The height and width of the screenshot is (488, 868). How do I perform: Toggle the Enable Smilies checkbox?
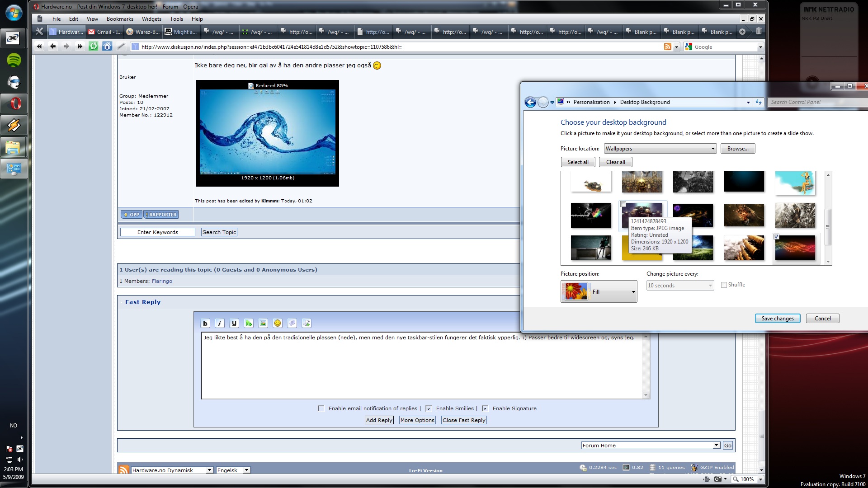click(x=429, y=408)
